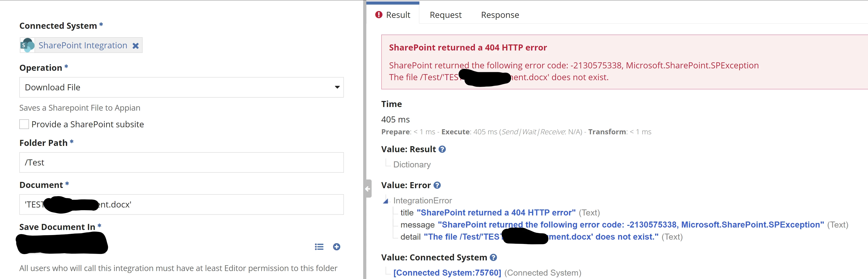Collapse the IntegrationError tree node
Screen dimensions: 868x279
385,201
